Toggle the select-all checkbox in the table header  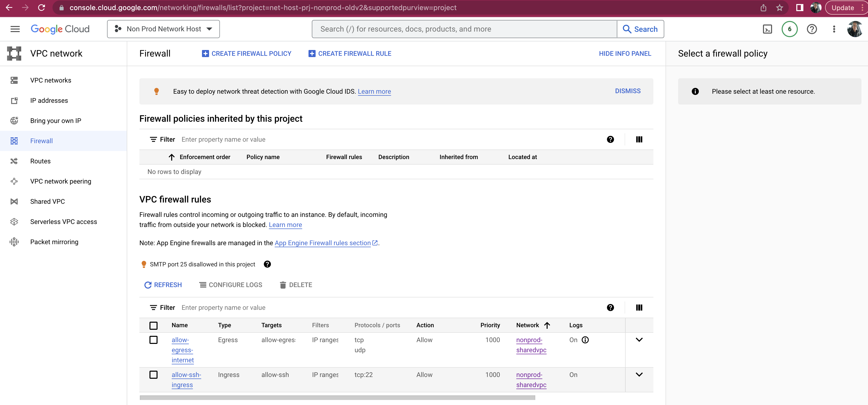[x=153, y=325]
